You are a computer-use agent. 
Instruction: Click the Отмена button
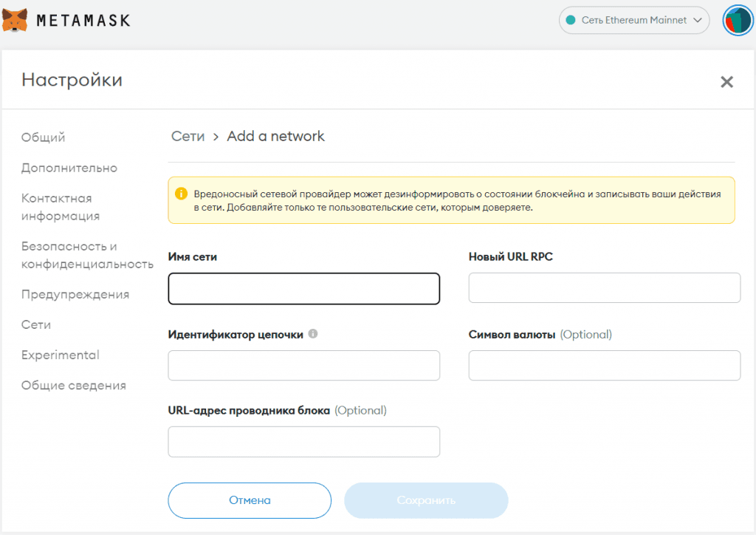tap(250, 500)
